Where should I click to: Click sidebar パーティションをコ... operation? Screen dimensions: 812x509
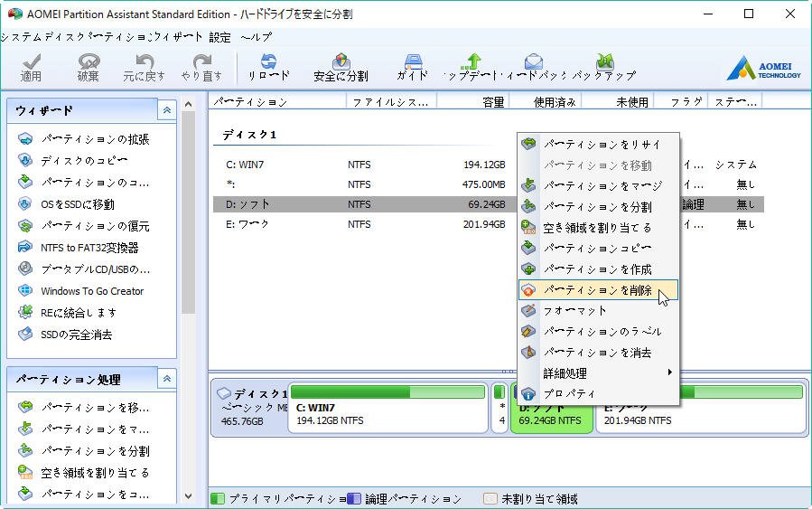coord(83,495)
